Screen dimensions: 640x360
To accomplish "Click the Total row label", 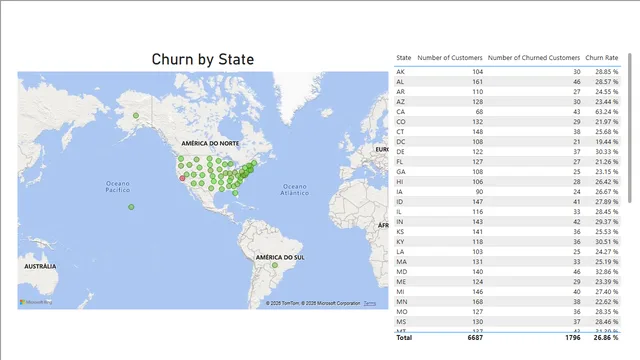I will pyautogui.click(x=404, y=338).
